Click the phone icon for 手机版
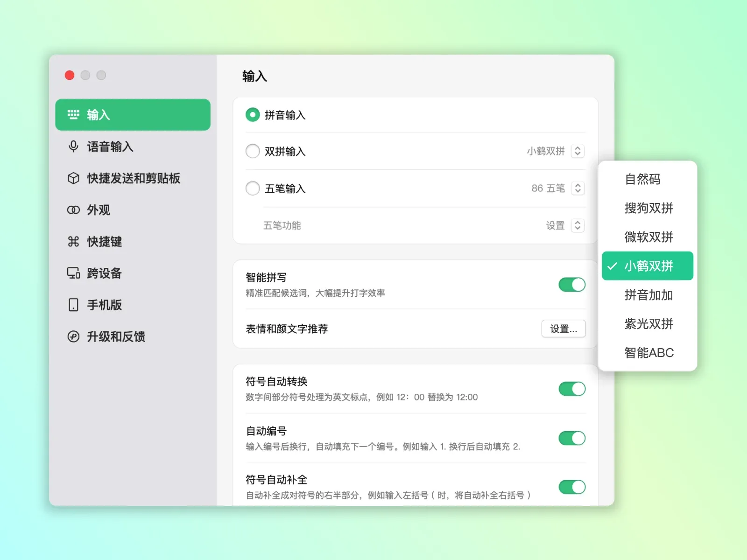 coord(73,305)
